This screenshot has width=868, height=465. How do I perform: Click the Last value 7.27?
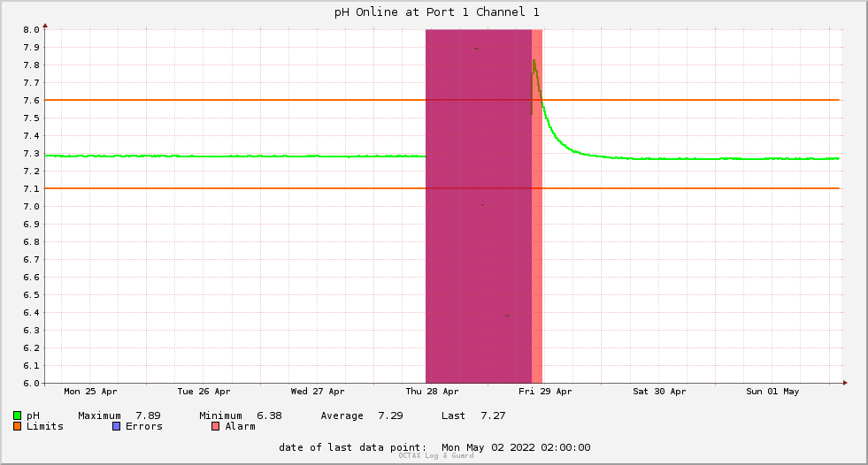tap(493, 415)
